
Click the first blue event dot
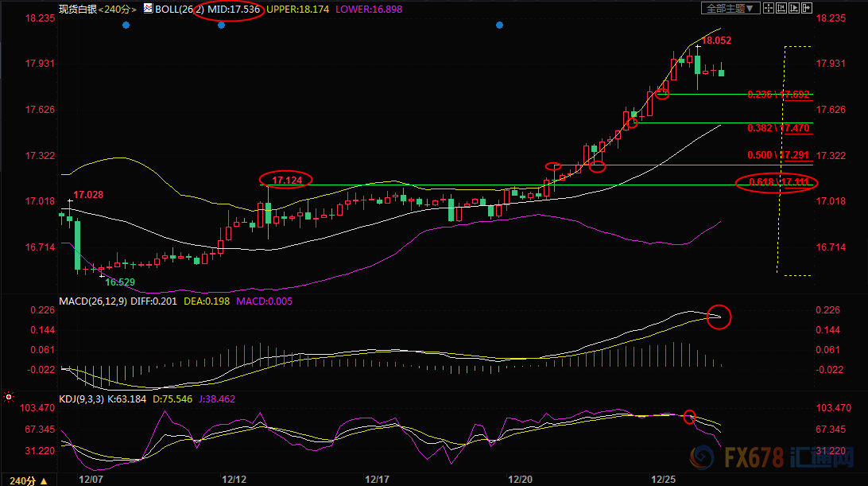(126, 25)
